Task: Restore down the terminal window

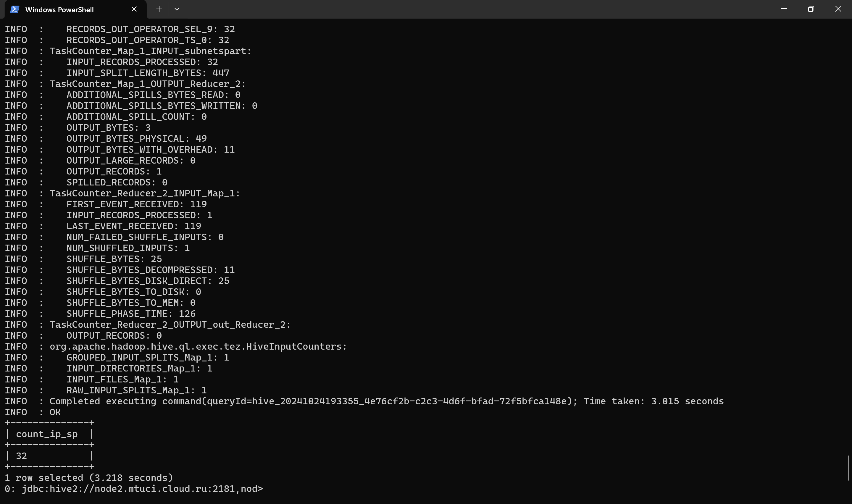Action: pyautogui.click(x=811, y=9)
